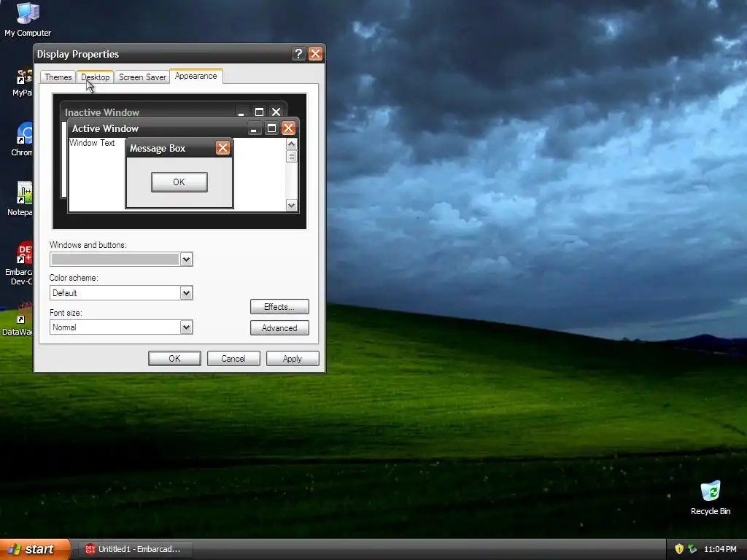Image resolution: width=747 pixels, height=560 pixels.
Task: Click the security shield tray icon
Action: pyautogui.click(x=679, y=549)
